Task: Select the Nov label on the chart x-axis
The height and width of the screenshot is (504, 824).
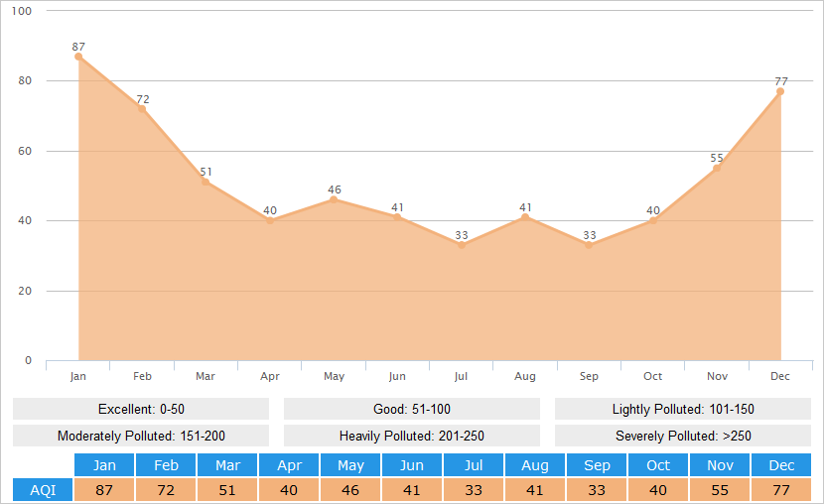Action: [717, 376]
